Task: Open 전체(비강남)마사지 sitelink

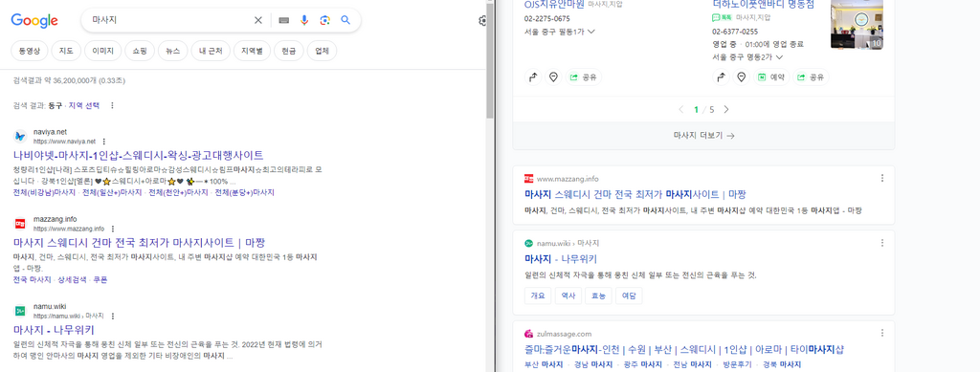Action: (x=44, y=193)
